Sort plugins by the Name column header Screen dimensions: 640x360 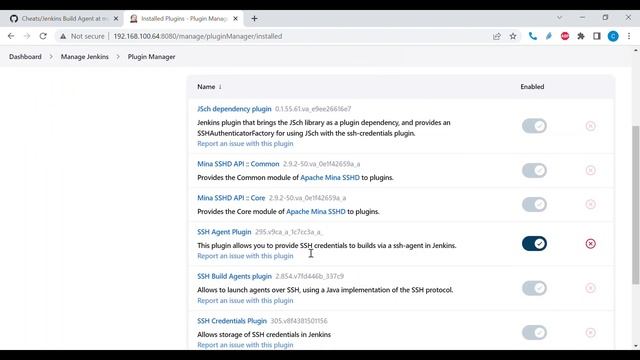pos(209,87)
